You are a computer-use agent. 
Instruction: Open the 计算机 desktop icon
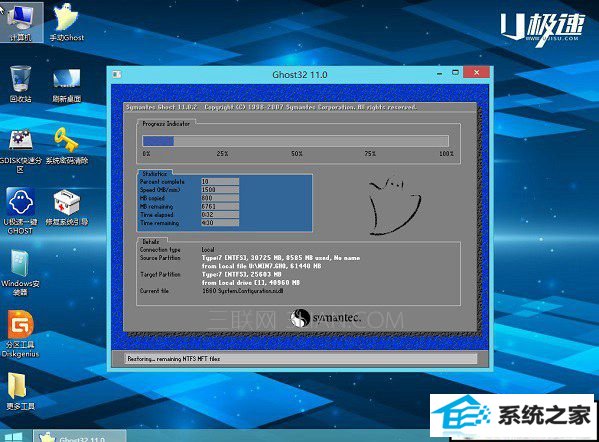[20, 22]
